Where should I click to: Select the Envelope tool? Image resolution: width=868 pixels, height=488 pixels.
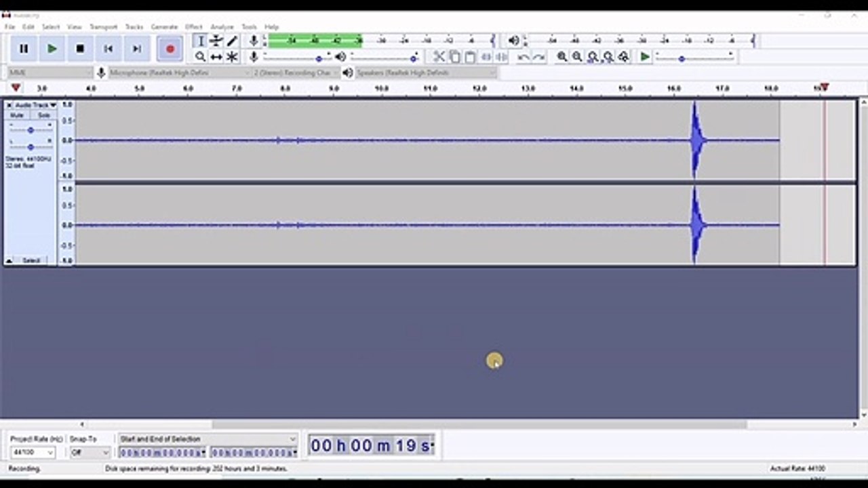coord(216,41)
